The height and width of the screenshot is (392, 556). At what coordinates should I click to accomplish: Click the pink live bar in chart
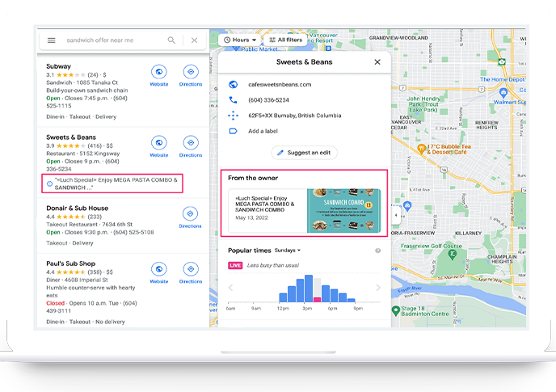point(317,300)
